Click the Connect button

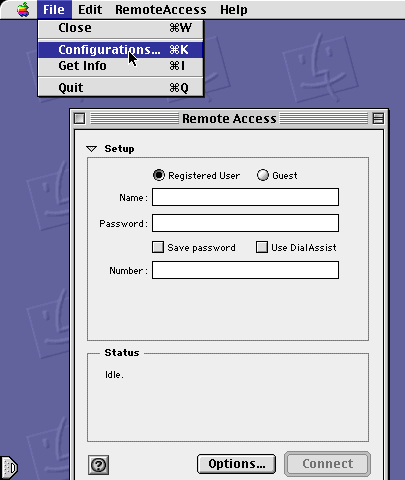coord(327,464)
